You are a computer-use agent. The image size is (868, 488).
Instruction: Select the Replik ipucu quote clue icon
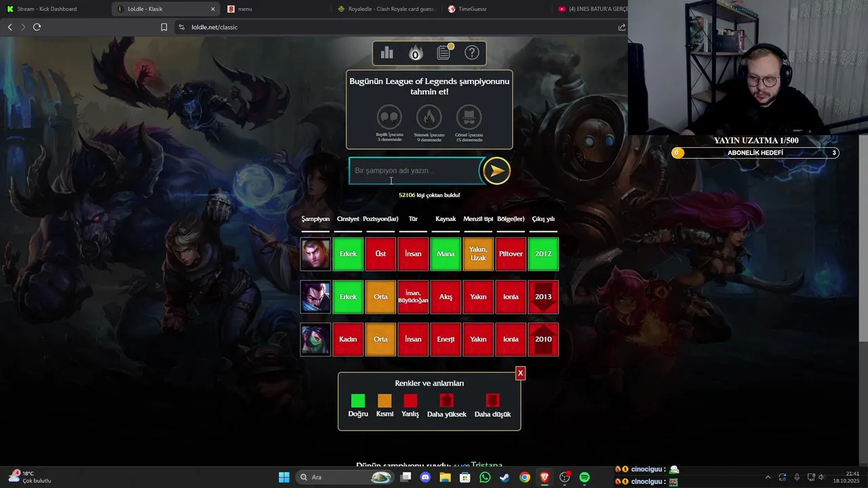[389, 117]
